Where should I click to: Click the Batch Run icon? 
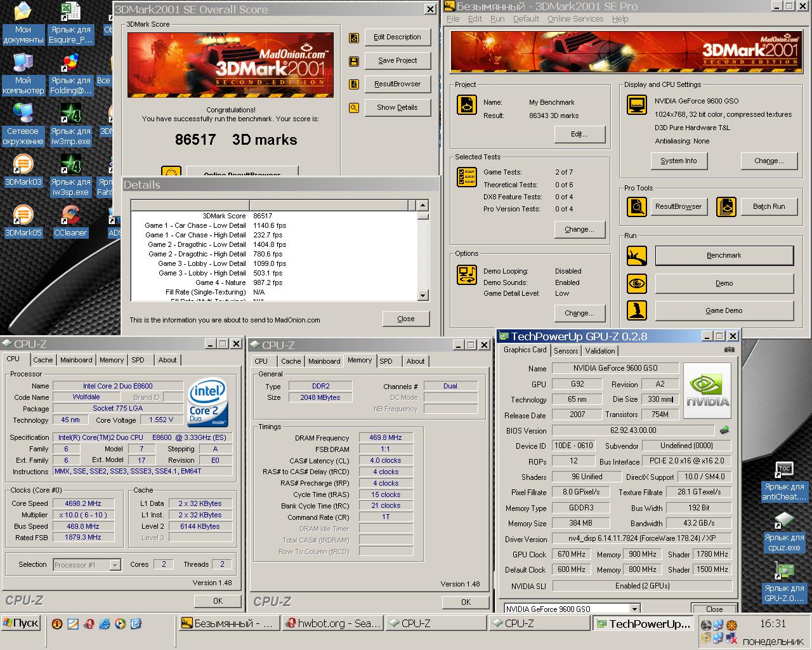726,207
